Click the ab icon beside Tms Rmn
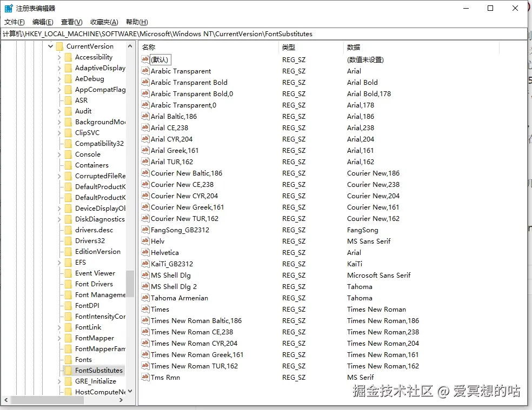Viewport: 532px width, 410px height. (144, 377)
